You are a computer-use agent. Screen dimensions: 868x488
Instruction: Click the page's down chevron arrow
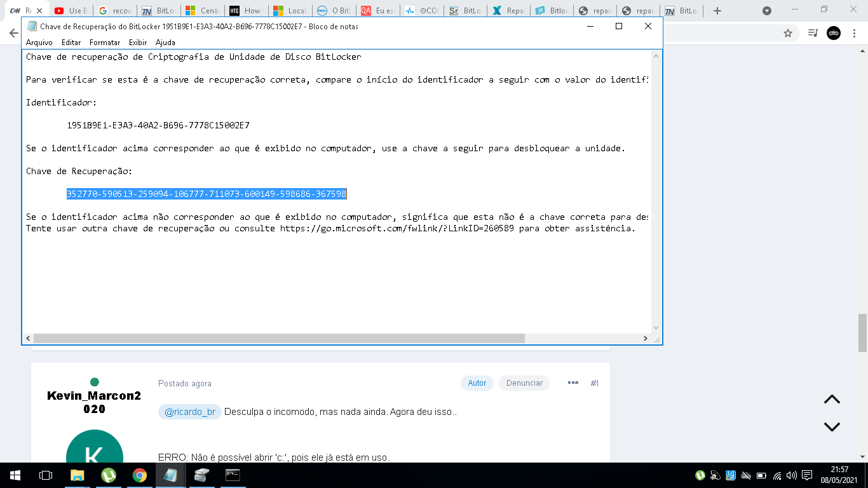[832, 427]
